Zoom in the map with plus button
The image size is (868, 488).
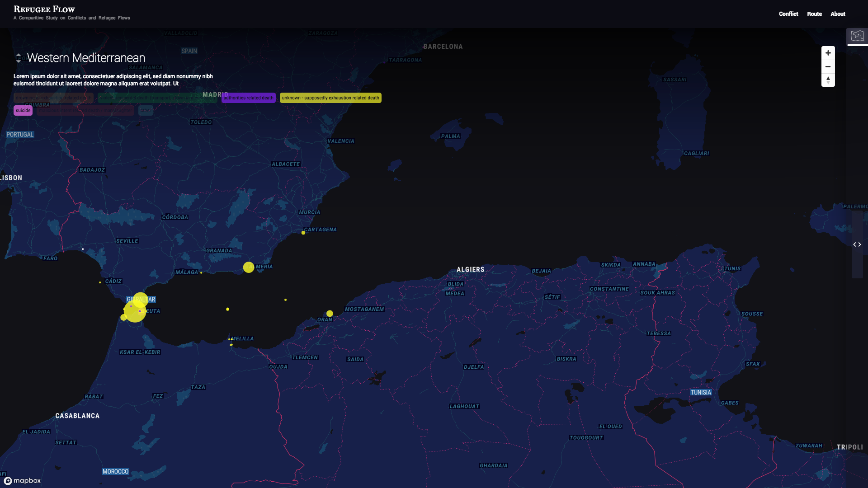[828, 53]
